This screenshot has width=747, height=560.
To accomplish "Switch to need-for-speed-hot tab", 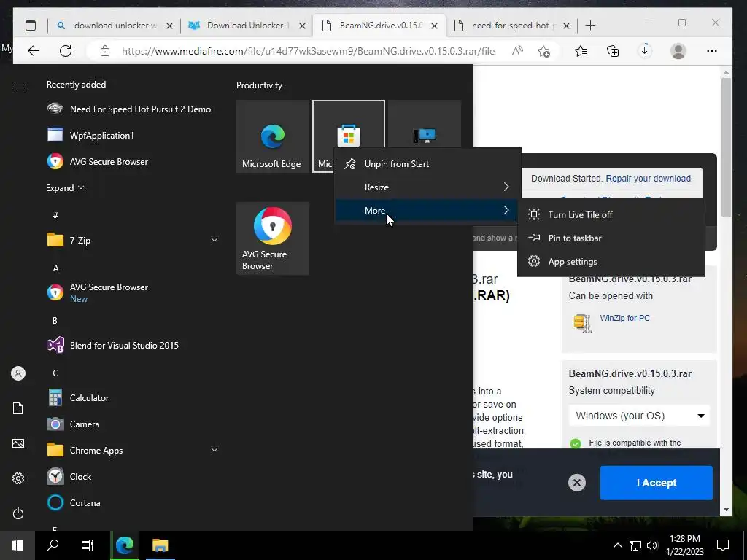I will point(511,26).
